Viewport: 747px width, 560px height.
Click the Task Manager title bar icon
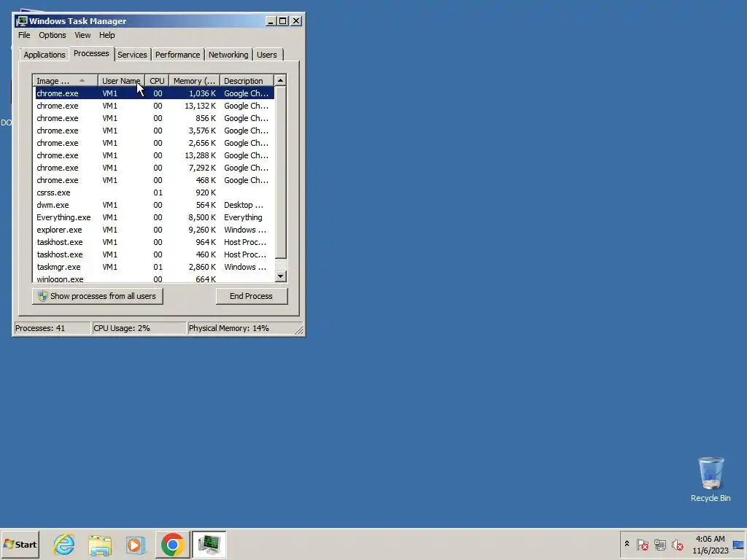pos(21,21)
